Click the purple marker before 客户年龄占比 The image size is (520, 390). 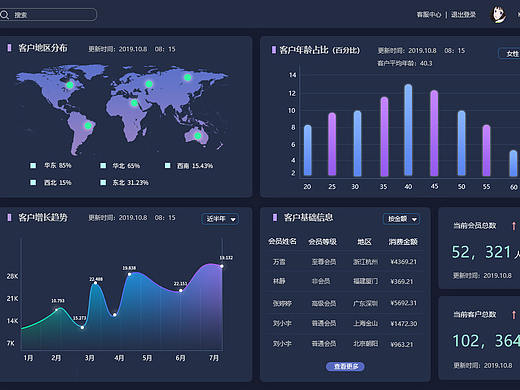[x=274, y=50]
